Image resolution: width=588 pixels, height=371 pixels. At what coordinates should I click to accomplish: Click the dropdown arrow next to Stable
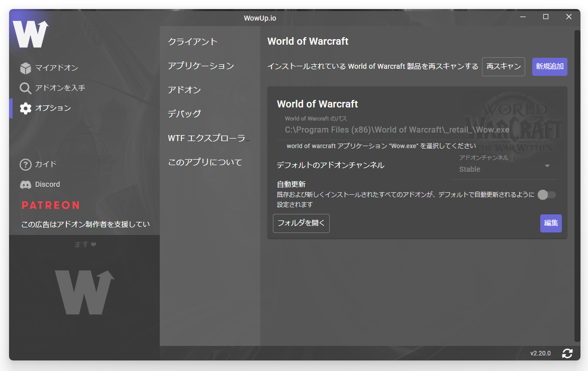[x=547, y=166]
